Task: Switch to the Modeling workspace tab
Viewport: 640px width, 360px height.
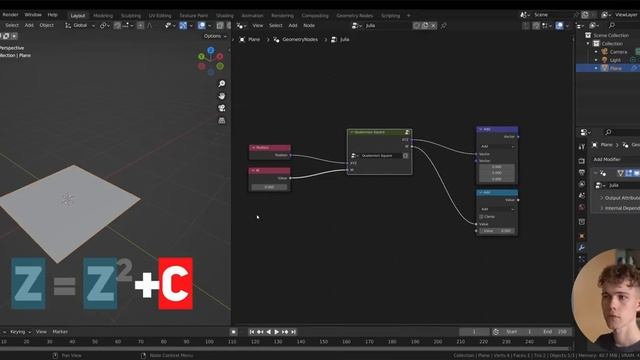Action: (x=103, y=16)
